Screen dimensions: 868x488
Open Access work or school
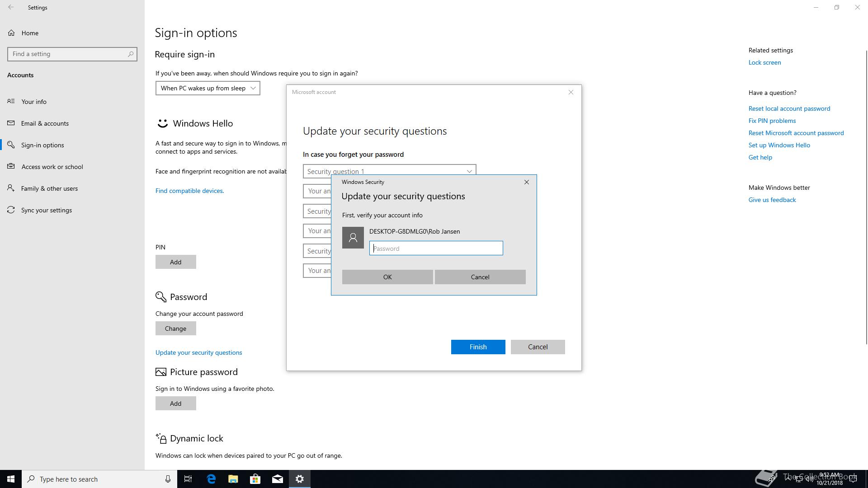click(72, 167)
